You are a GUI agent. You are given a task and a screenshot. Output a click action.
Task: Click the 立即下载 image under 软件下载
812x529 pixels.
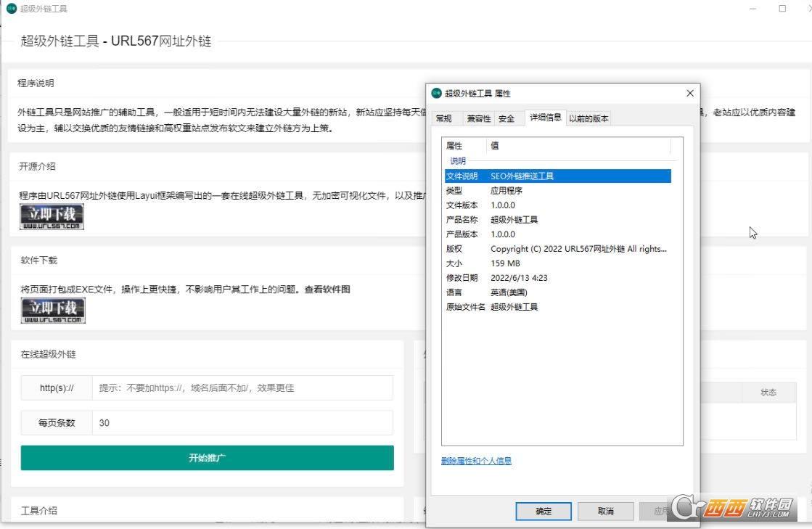point(52,310)
